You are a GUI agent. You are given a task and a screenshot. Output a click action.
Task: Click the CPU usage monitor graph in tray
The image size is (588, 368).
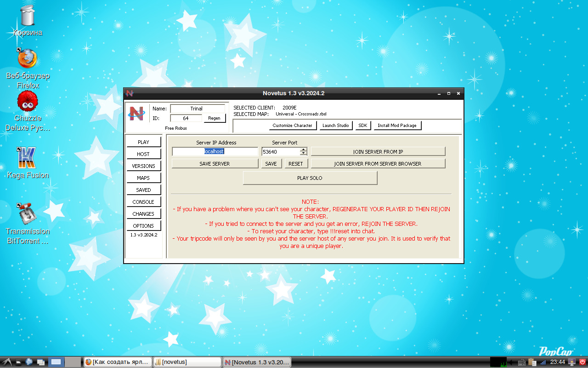[498, 362]
